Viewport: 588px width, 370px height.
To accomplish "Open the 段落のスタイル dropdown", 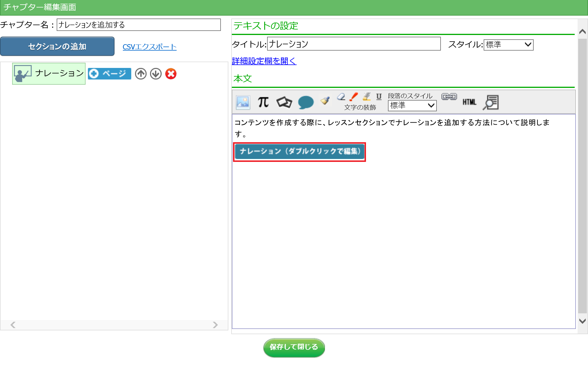I will click(412, 106).
